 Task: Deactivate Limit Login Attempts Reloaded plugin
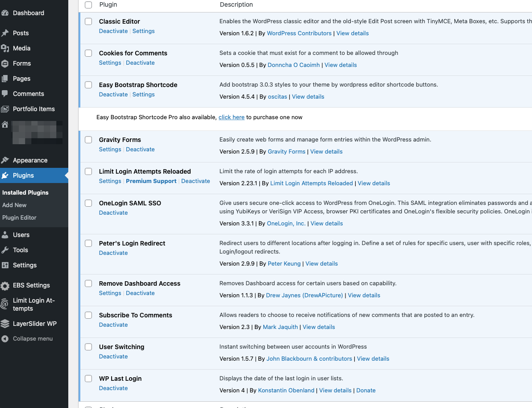point(195,181)
